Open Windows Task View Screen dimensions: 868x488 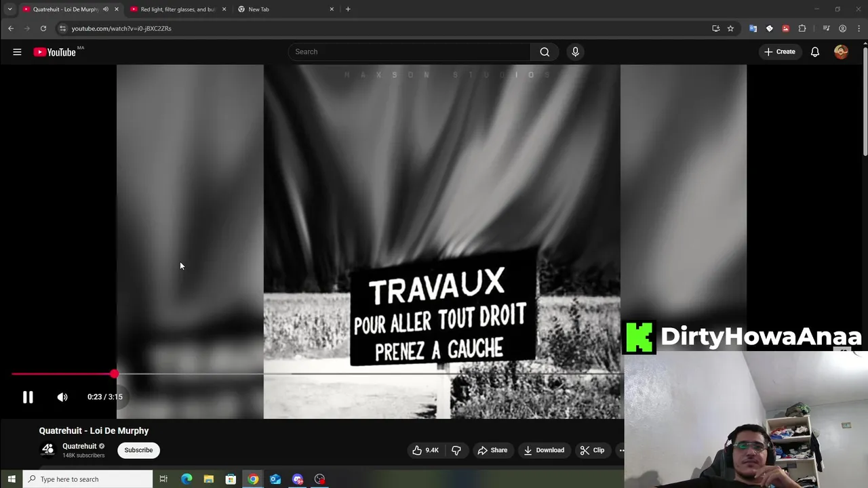(163, 479)
